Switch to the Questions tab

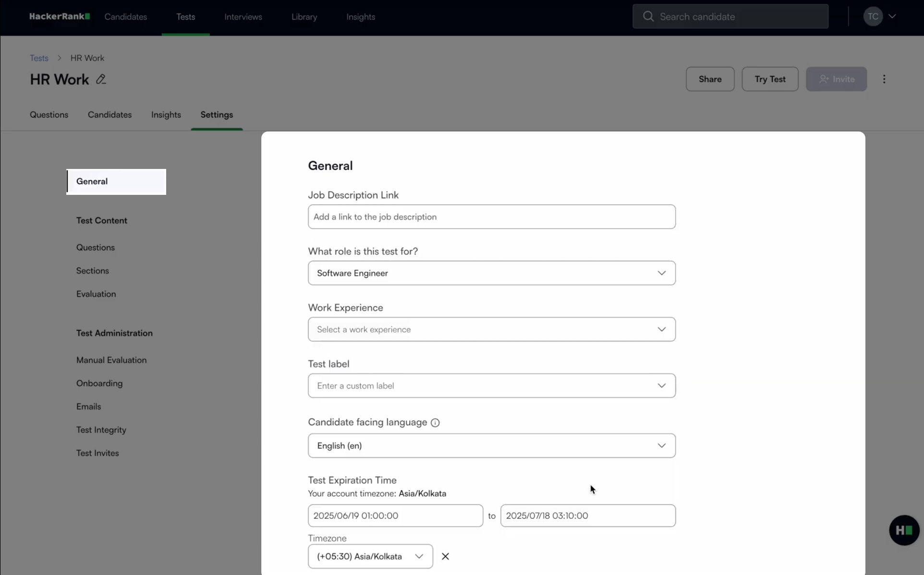[x=49, y=115]
